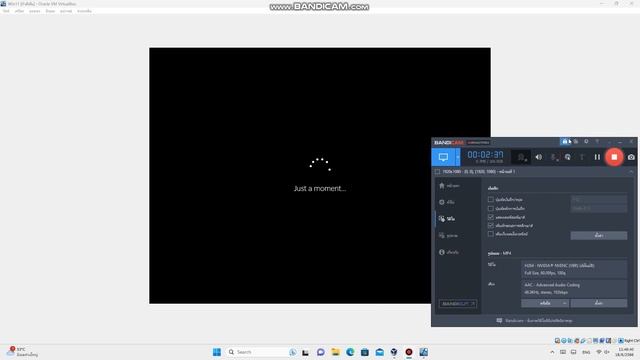The height and width of the screenshot is (360, 640).
Task: Open the General settings tab in Bandicam sidebar
Action: [447, 202]
